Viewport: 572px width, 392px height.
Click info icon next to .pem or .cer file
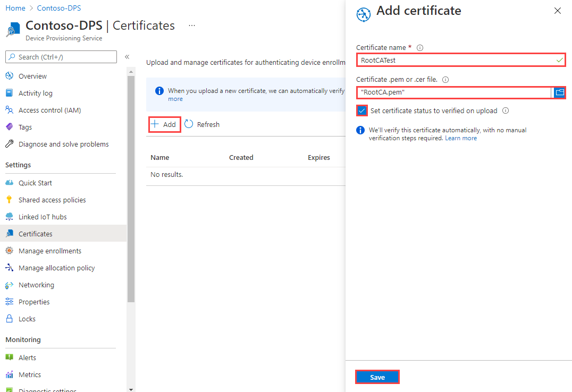tap(445, 80)
